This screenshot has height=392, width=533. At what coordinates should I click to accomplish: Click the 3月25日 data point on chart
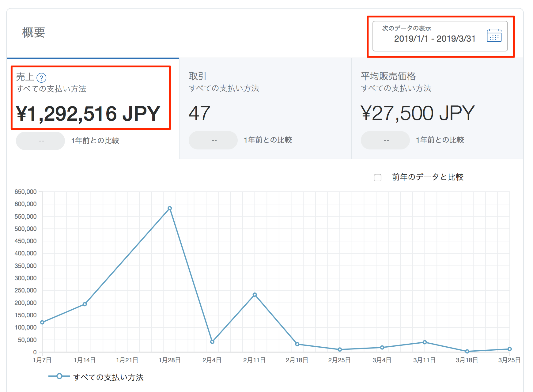[x=509, y=349]
